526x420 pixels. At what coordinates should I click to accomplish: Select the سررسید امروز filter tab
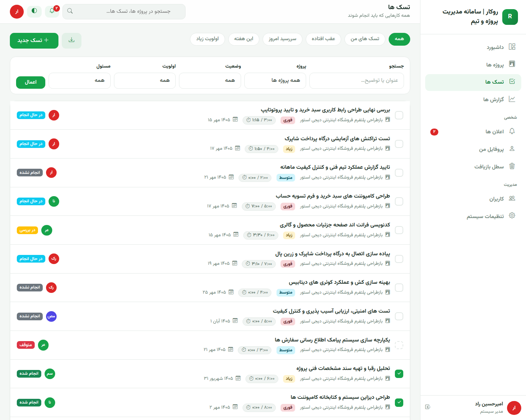pyautogui.click(x=282, y=39)
